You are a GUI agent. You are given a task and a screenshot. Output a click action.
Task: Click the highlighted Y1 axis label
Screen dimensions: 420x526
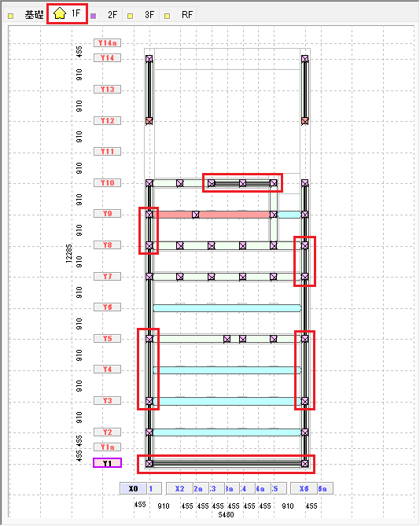(x=107, y=463)
